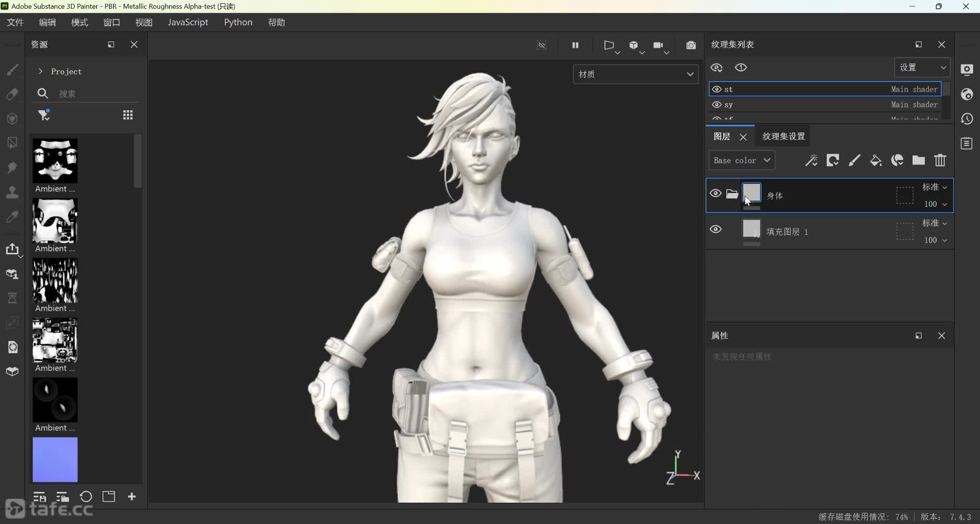980x524 pixels.
Task: Add an effect with the magic wand icon
Action: (811, 160)
